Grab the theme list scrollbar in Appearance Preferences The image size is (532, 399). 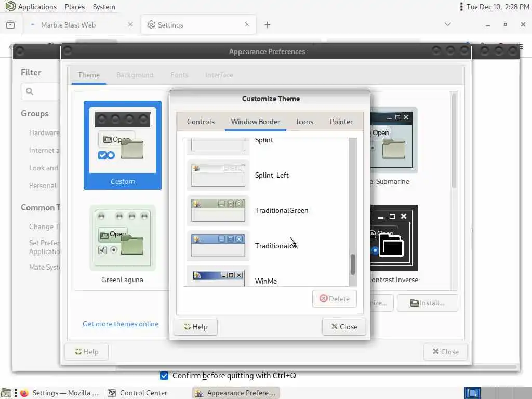pyautogui.click(x=454, y=141)
